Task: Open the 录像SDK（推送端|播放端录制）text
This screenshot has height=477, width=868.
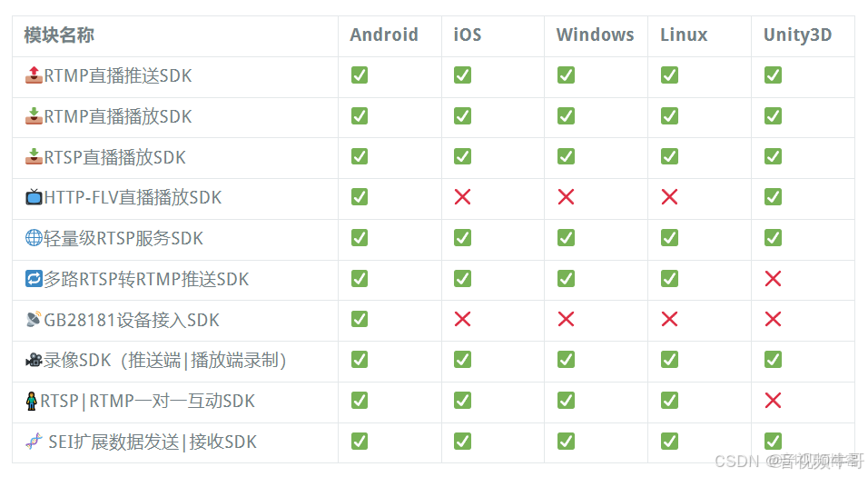Action: pos(164,361)
